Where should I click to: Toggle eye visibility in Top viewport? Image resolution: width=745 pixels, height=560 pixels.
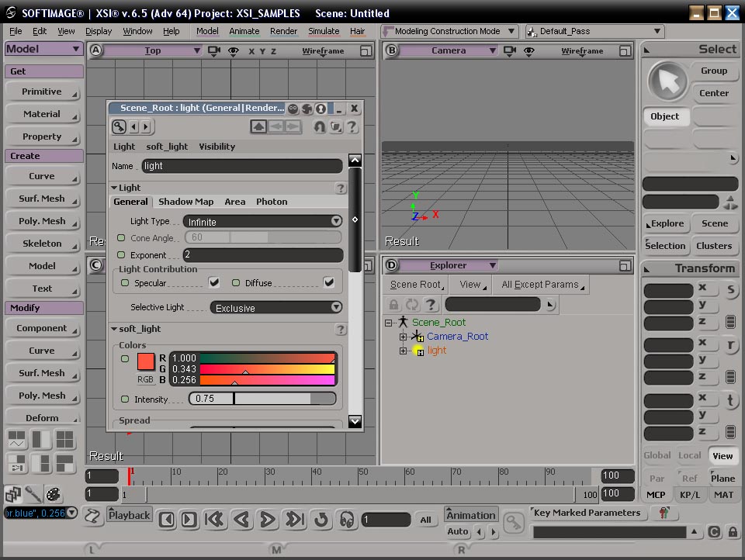(x=233, y=51)
